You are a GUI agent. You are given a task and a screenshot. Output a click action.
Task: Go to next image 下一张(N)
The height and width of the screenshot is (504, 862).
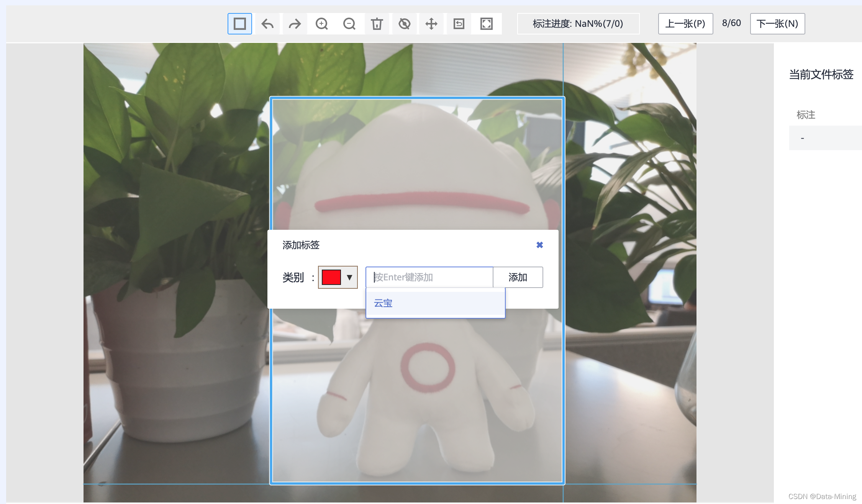tap(777, 24)
